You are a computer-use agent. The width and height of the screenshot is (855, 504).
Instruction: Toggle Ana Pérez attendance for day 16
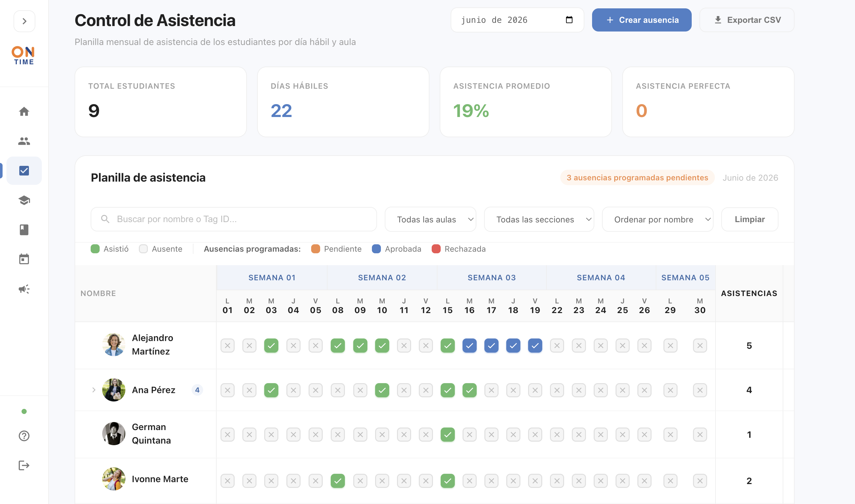[470, 390]
